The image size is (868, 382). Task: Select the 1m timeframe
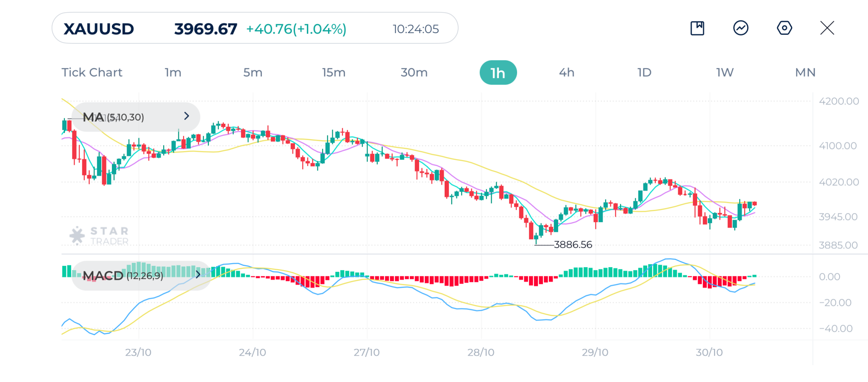coord(173,72)
